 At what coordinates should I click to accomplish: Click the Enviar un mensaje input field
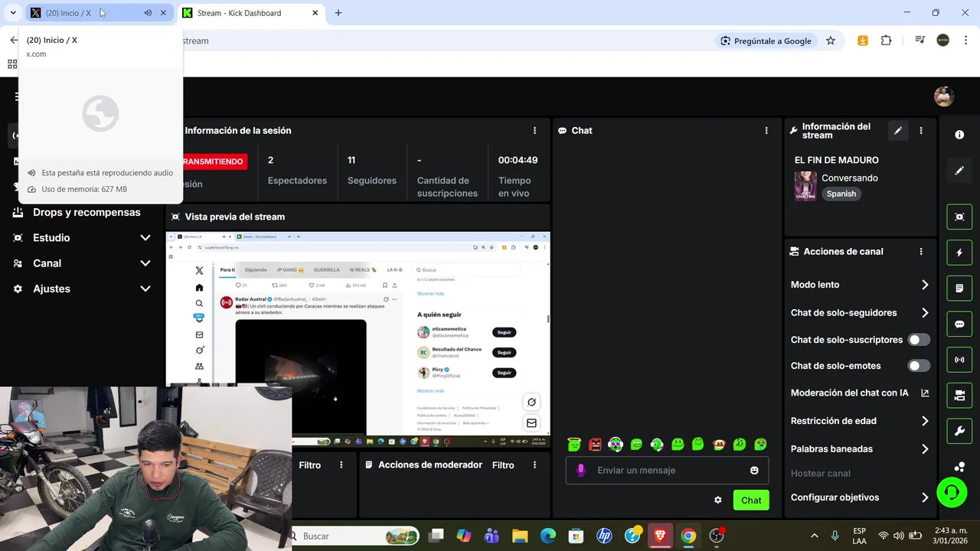tap(667, 471)
